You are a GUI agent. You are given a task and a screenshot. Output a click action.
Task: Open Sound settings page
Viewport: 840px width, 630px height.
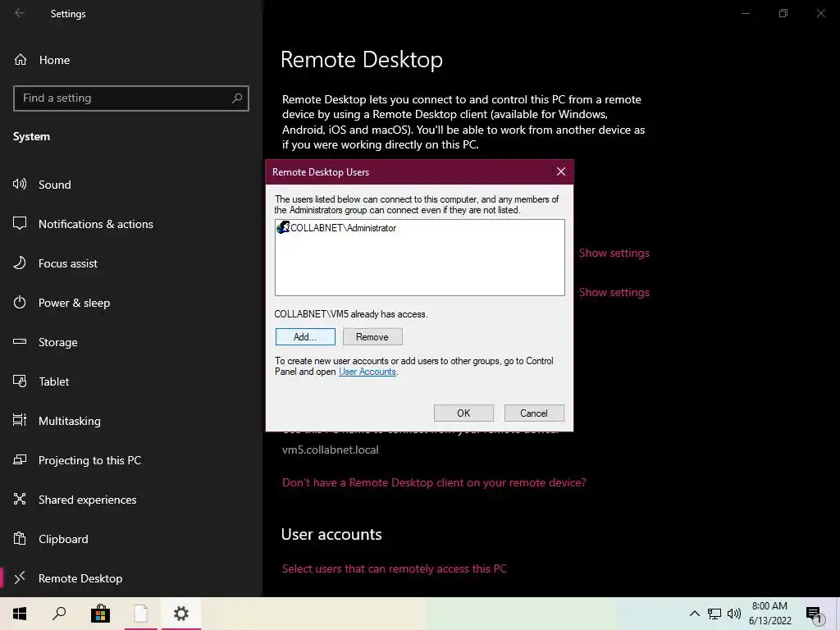(x=55, y=185)
